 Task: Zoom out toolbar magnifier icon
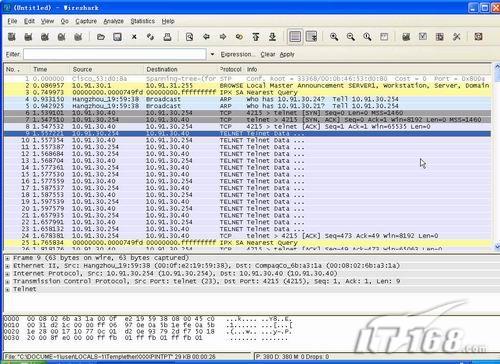(351, 37)
